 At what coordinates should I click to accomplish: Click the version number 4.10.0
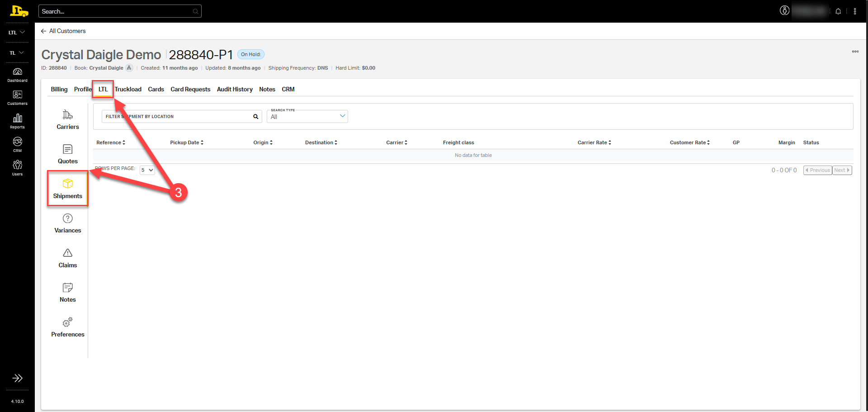[17, 401]
